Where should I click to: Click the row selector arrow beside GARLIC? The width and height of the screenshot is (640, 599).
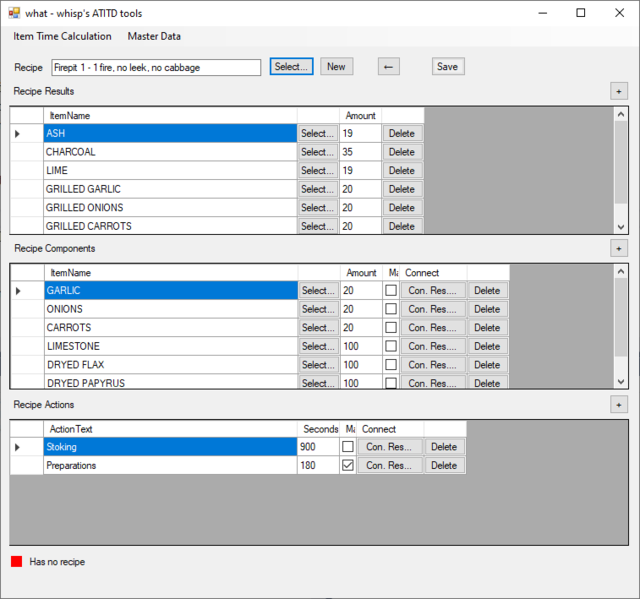(17, 291)
